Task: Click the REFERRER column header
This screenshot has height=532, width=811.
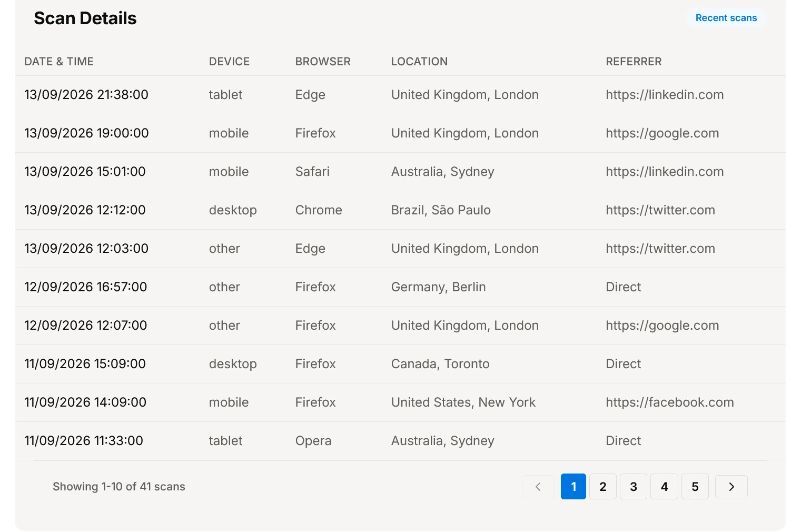Action: [x=634, y=62]
